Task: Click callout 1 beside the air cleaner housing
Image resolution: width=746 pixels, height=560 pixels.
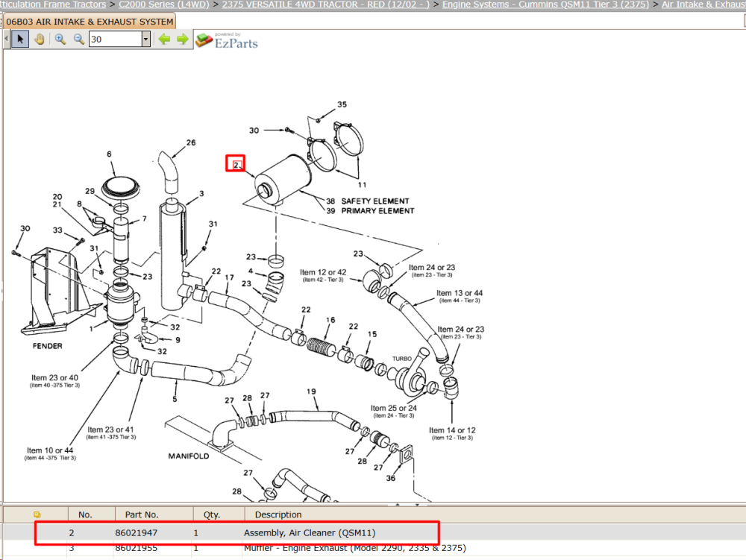Action: click(91, 329)
